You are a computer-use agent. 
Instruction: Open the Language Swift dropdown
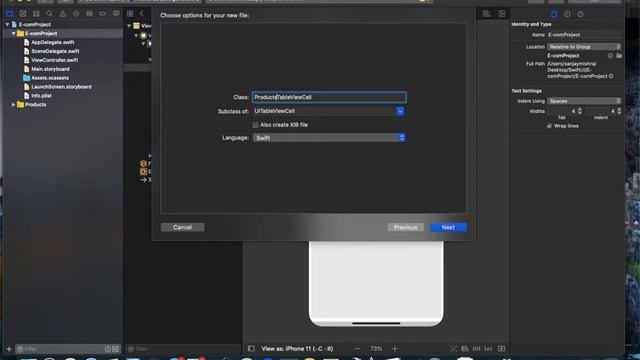tap(329, 138)
